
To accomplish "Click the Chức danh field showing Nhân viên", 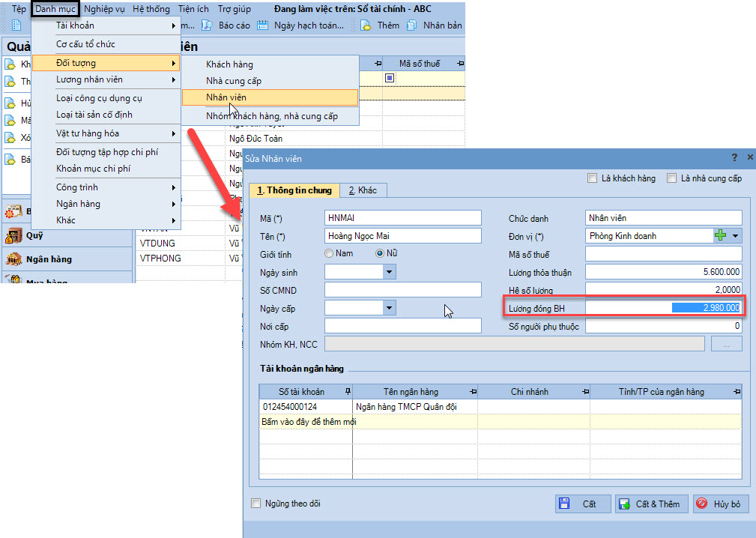I will [x=663, y=218].
